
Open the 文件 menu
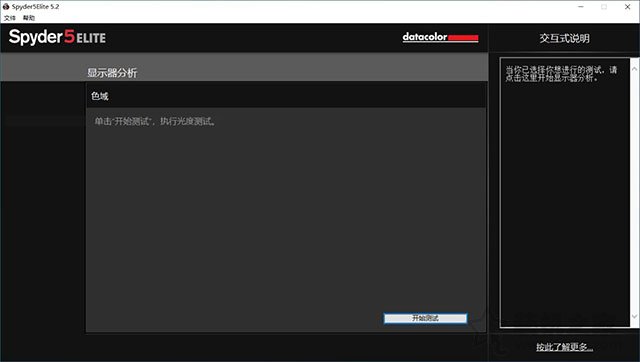(9, 18)
